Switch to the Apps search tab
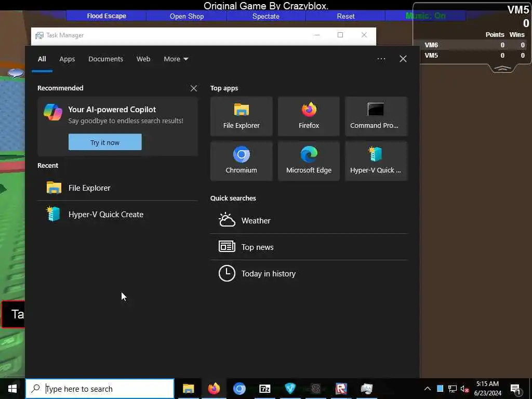This screenshot has width=532, height=399. click(x=67, y=59)
